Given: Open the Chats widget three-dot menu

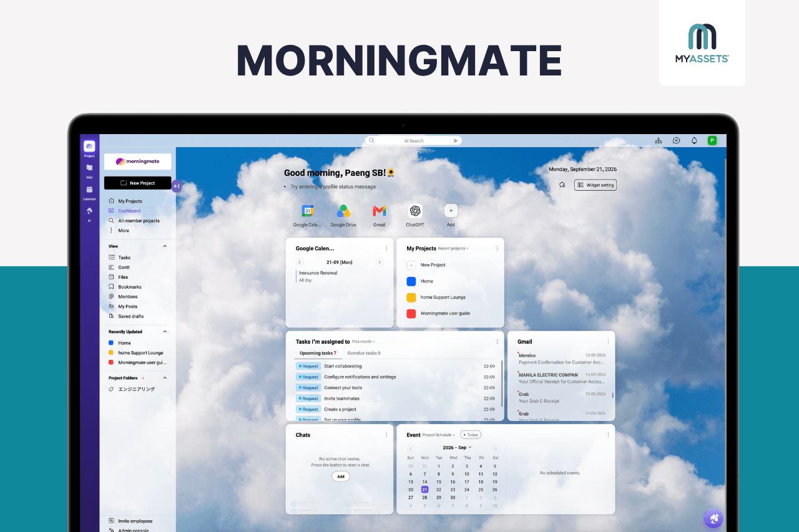Looking at the screenshot, I should [386, 435].
